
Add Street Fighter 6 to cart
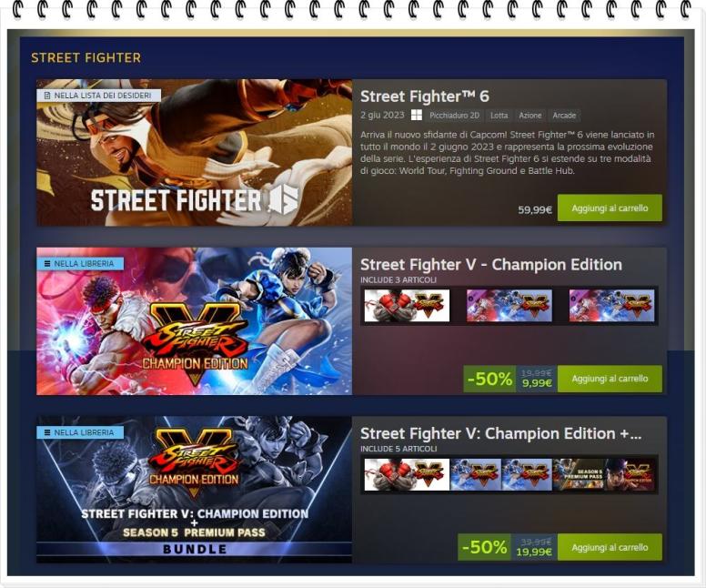pyautogui.click(x=610, y=208)
